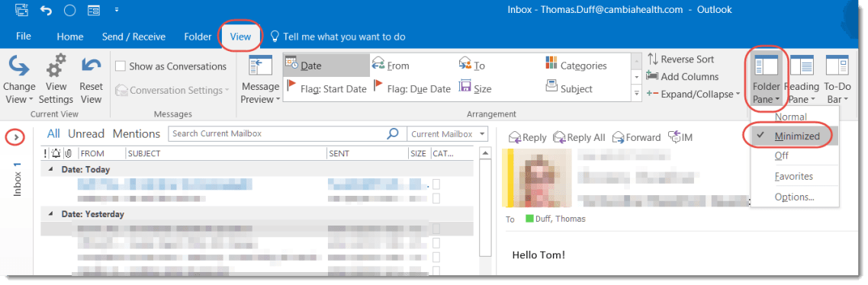Viewport: 868px width, 285px height.
Task: Click the Hello Tom! message text
Action: coord(538,255)
